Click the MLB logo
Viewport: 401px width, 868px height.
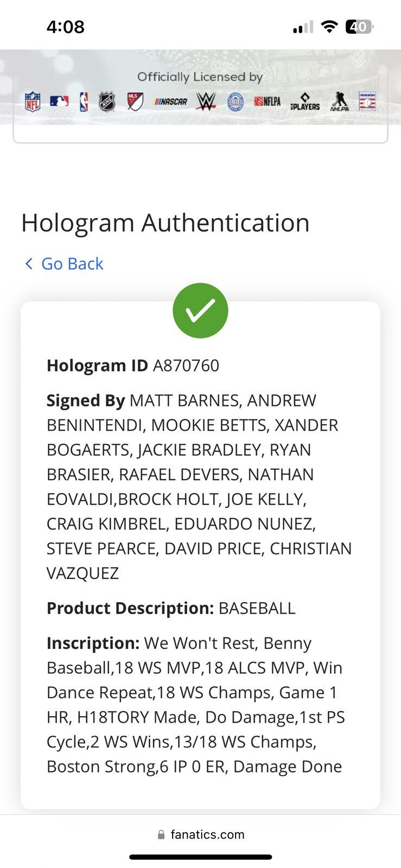click(59, 101)
